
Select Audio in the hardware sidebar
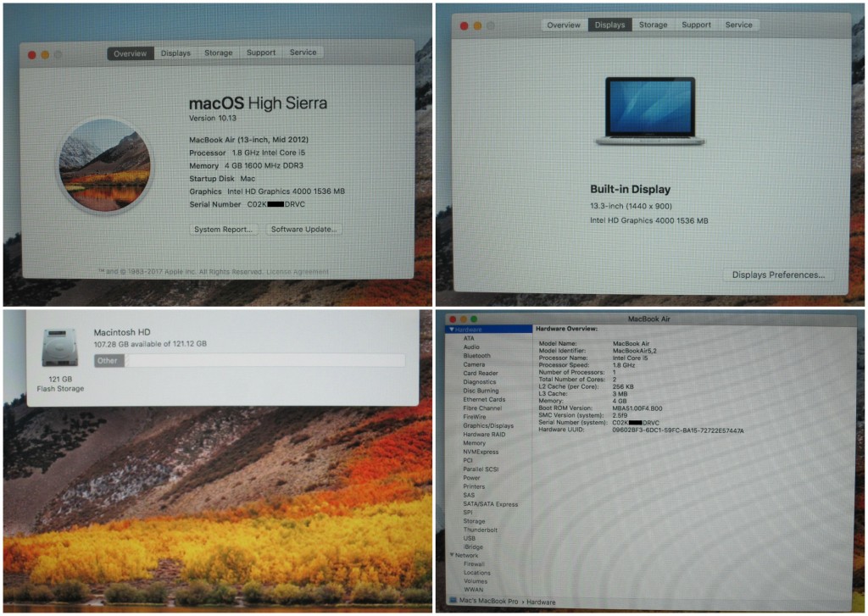471,347
